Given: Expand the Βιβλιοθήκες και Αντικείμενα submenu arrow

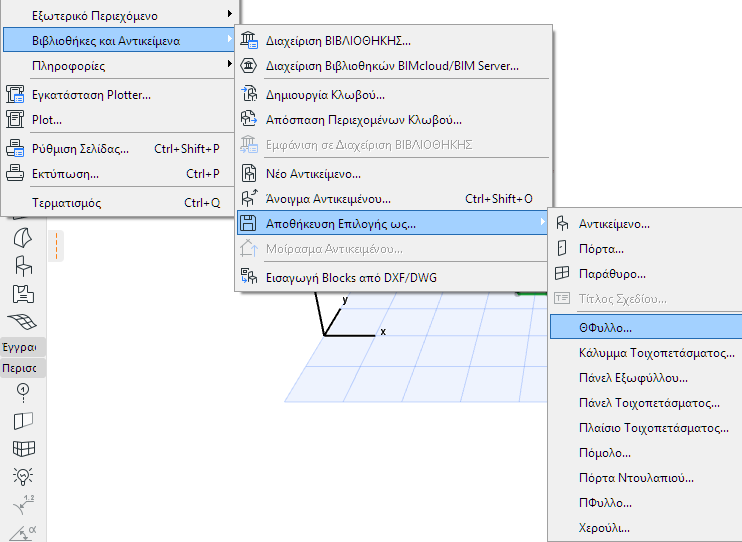Looking at the screenshot, I should [x=230, y=39].
